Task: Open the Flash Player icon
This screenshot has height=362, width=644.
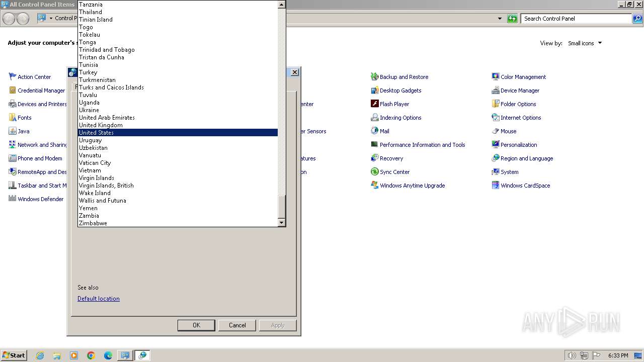Action: click(375, 104)
